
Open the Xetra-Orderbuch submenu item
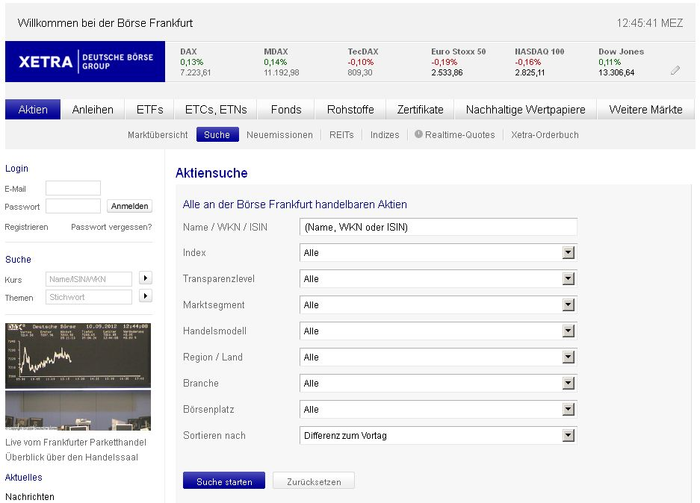point(545,135)
